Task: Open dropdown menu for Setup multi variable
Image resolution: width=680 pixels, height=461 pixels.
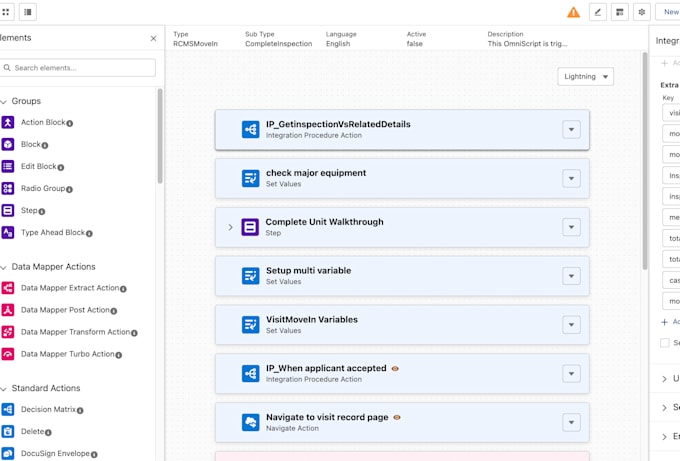Action: click(x=571, y=276)
